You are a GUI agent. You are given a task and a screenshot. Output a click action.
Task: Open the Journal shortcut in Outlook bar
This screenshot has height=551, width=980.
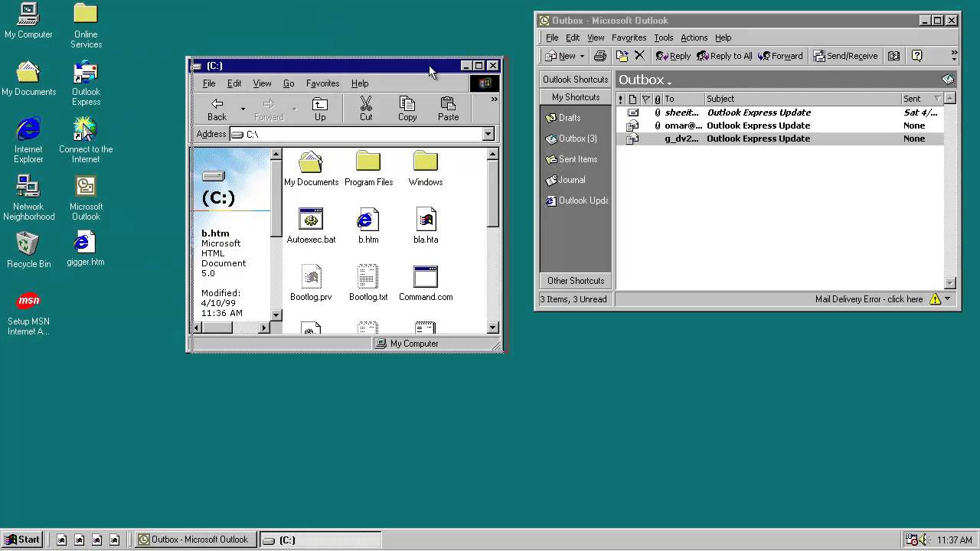(x=566, y=180)
